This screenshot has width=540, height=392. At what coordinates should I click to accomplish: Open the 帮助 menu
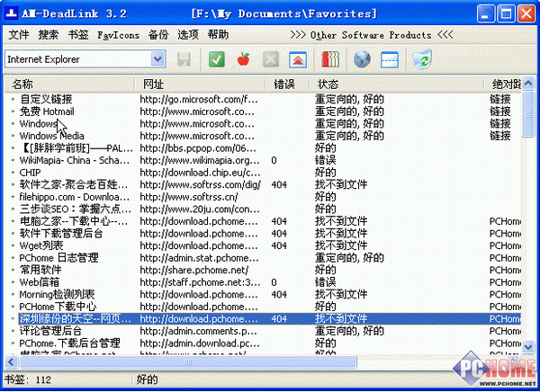(218, 35)
